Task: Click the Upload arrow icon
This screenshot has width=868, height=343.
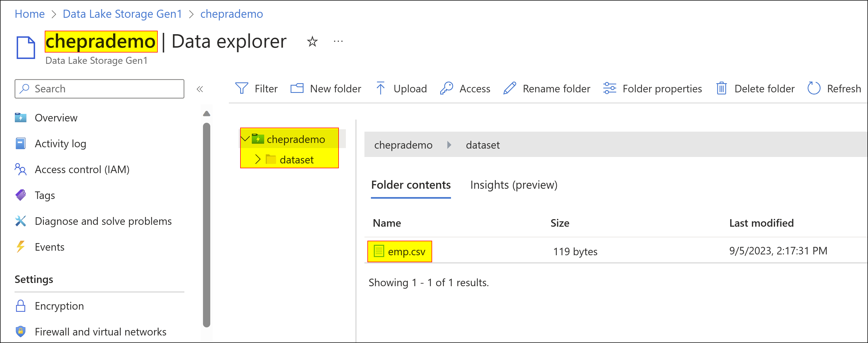Action: (380, 89)
